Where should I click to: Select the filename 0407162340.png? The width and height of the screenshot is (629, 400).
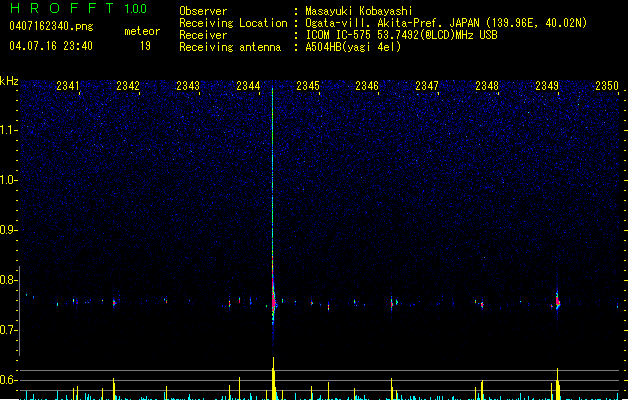(51, 26)
